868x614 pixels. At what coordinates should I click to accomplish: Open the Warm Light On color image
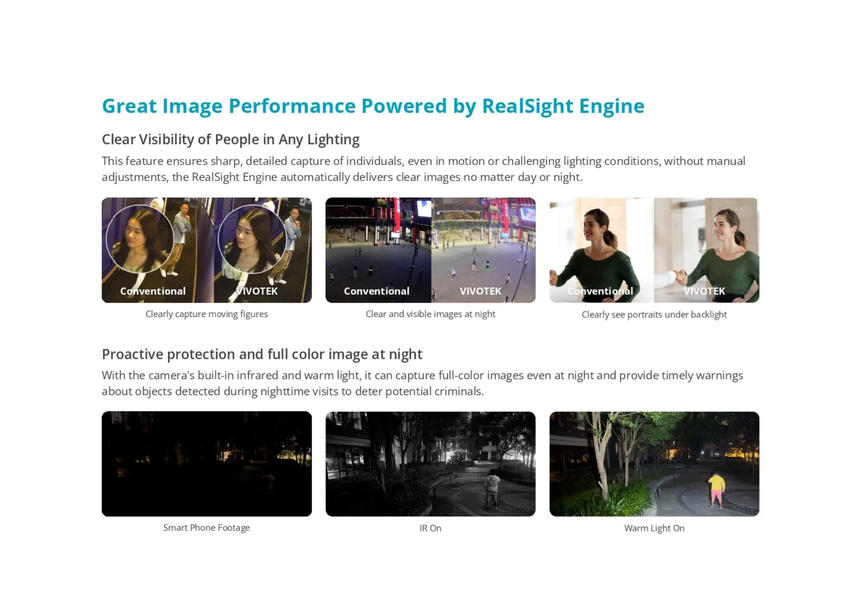(x=654, y=464)
